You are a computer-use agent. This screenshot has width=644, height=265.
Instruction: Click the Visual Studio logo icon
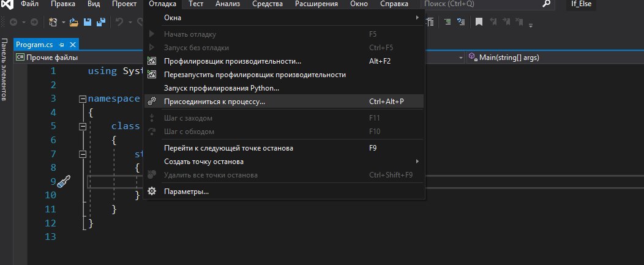coord(7,4)
